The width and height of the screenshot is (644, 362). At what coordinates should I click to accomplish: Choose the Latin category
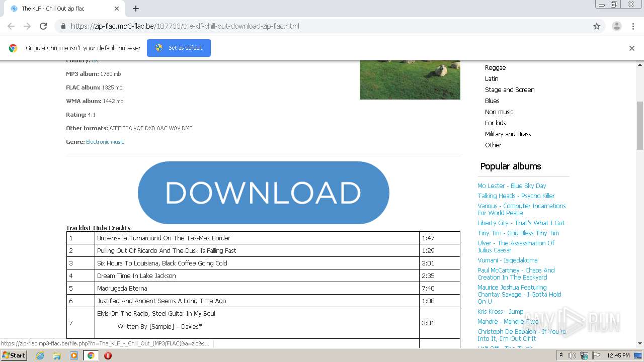click(x=492, y=78)
